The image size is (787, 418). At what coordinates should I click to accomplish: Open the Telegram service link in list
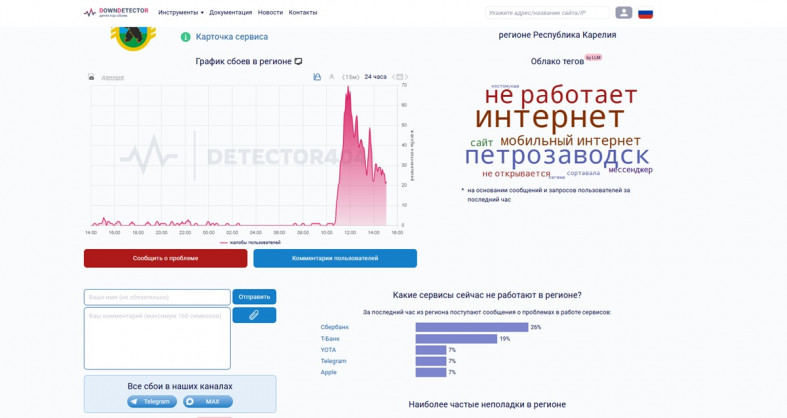coord(333,361)
